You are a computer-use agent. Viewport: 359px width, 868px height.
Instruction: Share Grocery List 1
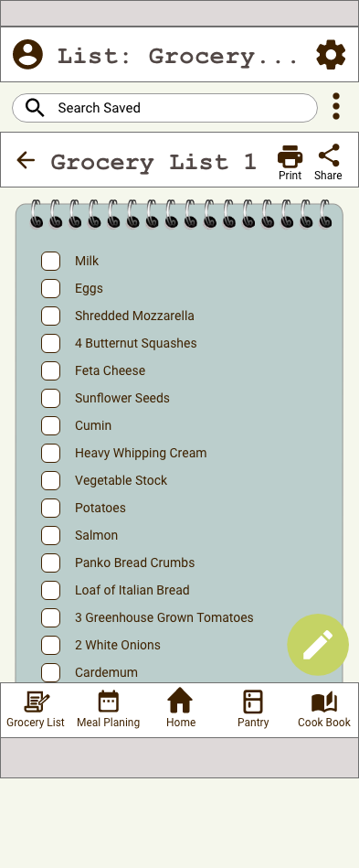tap(328, 163)
